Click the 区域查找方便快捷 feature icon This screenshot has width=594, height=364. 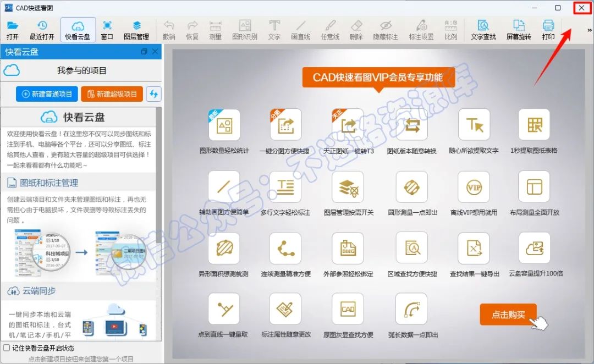coord(412,248)
